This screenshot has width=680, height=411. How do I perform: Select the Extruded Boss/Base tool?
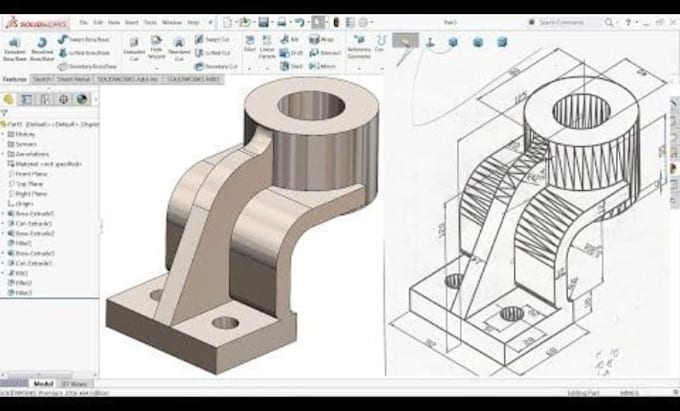tap(14, 49)
